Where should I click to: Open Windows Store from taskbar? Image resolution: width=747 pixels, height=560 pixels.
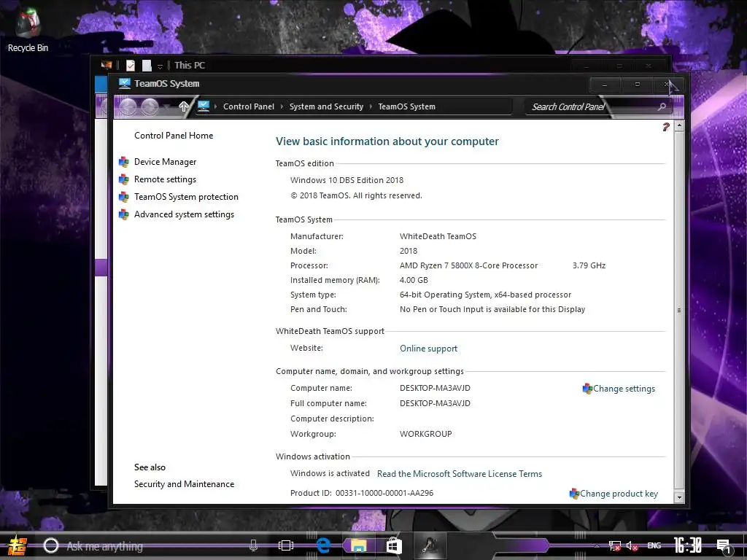click(x=393, y=545)
